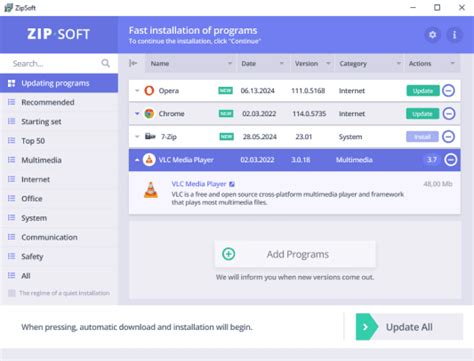Collapse sidebar with the arrow icon

pos(133,63)
